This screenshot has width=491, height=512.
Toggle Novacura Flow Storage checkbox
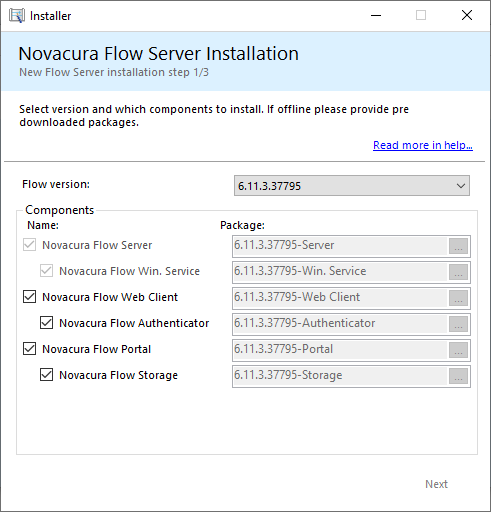pos(46,374)
